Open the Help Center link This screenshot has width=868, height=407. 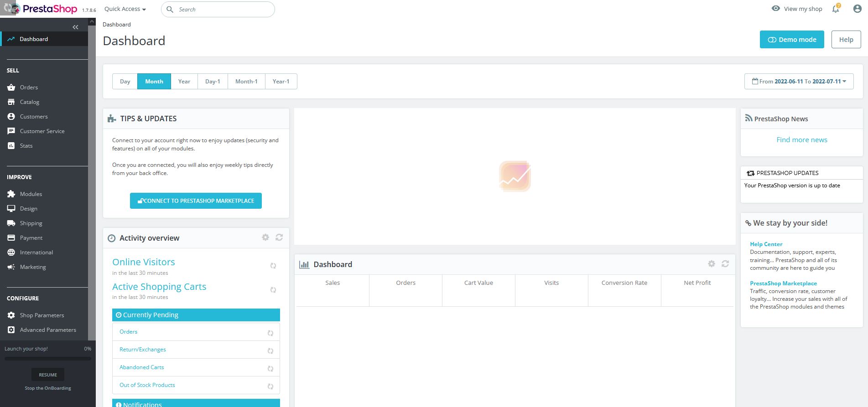(766, 244)
